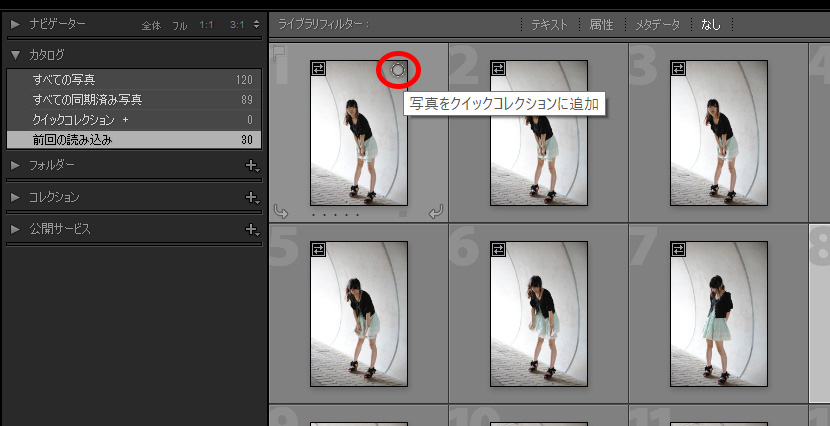The image size is (830, 426).
Task: Toggle the flag on photo 1's cell
Action: point(278,53)
